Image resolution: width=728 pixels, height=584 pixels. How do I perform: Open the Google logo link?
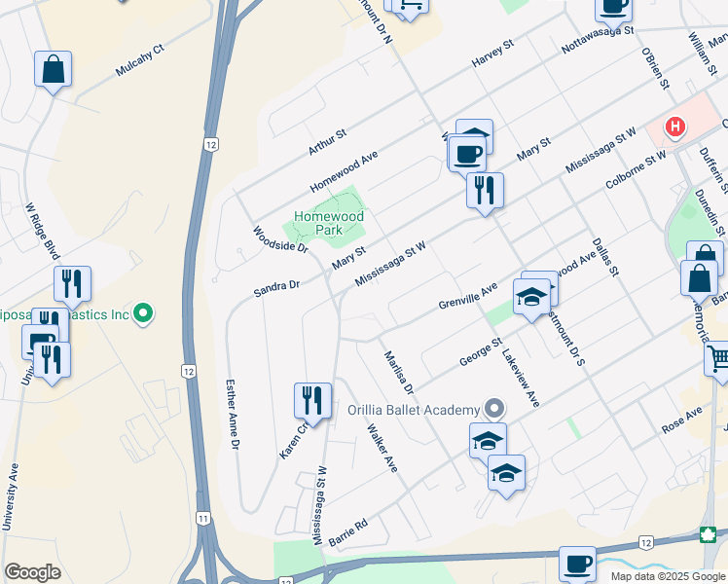click(x=32, y=572)
